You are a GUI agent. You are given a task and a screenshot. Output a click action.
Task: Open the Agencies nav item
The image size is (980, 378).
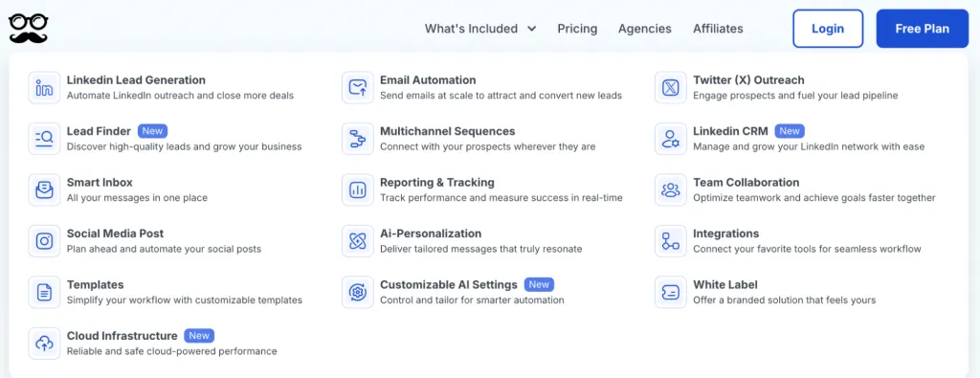tap(645, 29)
